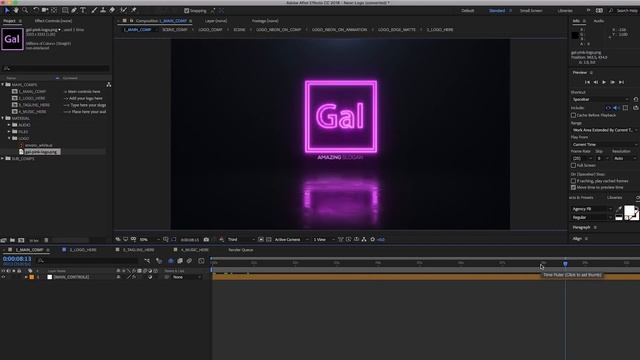Select the Unified Camera tool
640x360 pixels.
coord(45,10)
